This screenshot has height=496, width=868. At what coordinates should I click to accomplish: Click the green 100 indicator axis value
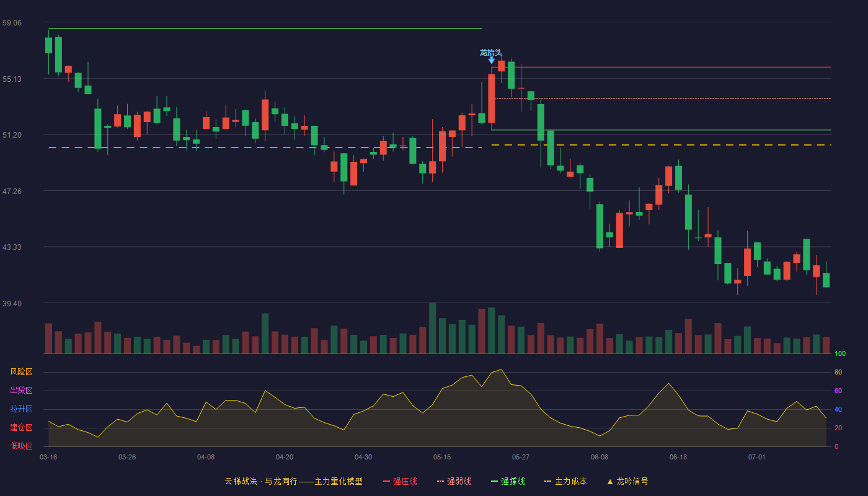click(840, 354)
